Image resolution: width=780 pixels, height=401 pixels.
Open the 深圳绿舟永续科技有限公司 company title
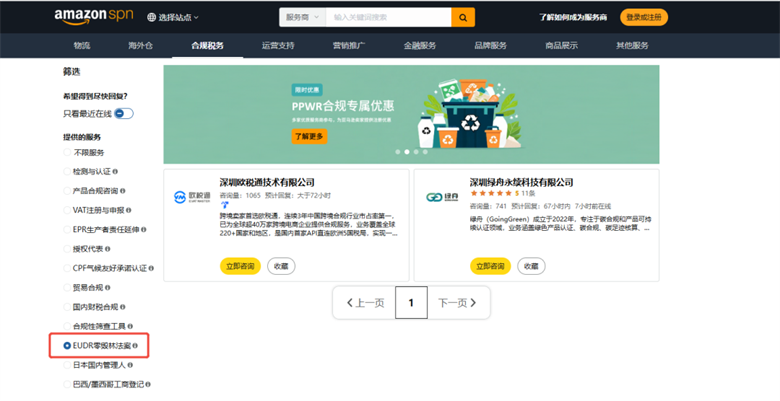click(x=521, y=182)
